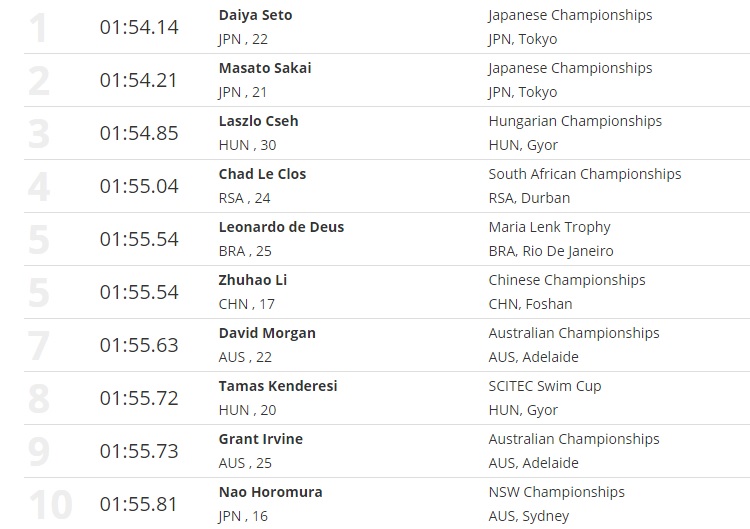Select SCITEC Swim Cup meet
This screenshot has width=750, height=529.
point(545,386)
